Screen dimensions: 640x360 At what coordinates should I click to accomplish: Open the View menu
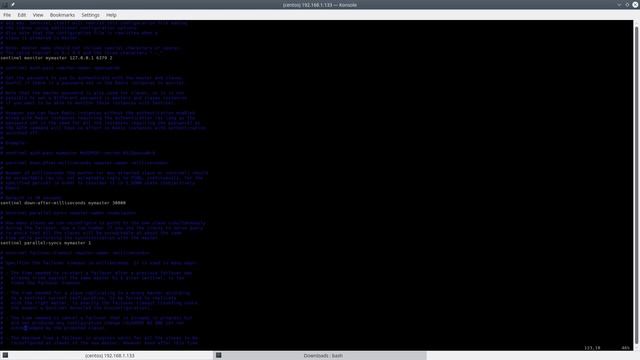point(38,15)
